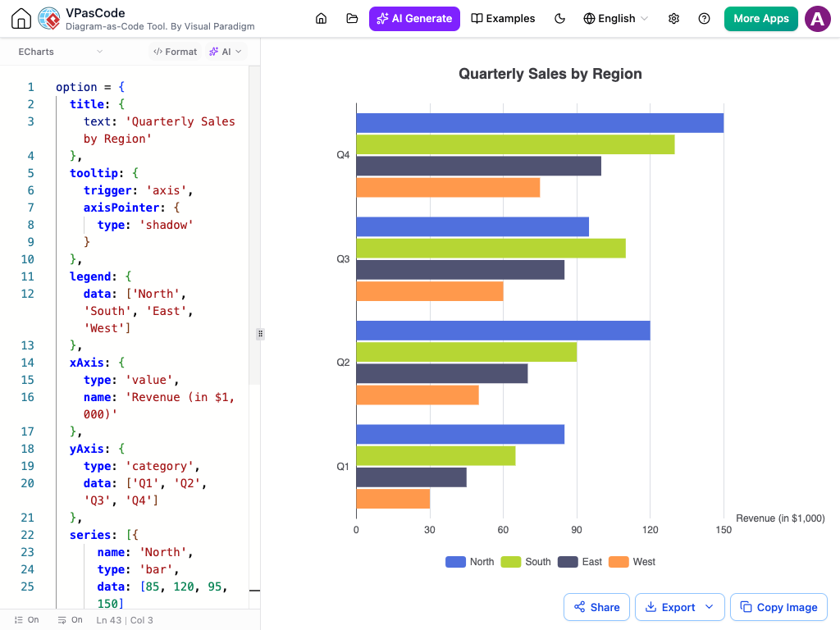Toggle the East series in legend

coord(580,561)
